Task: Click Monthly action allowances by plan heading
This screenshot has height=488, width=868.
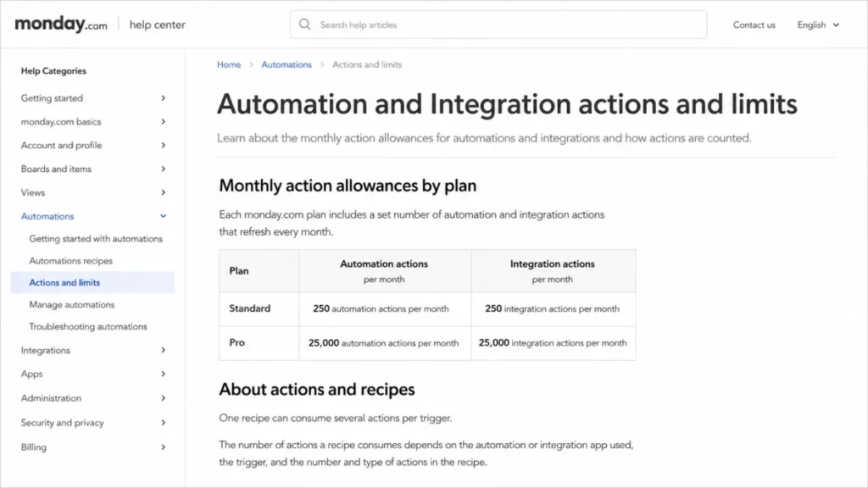Action: (348, 186)
